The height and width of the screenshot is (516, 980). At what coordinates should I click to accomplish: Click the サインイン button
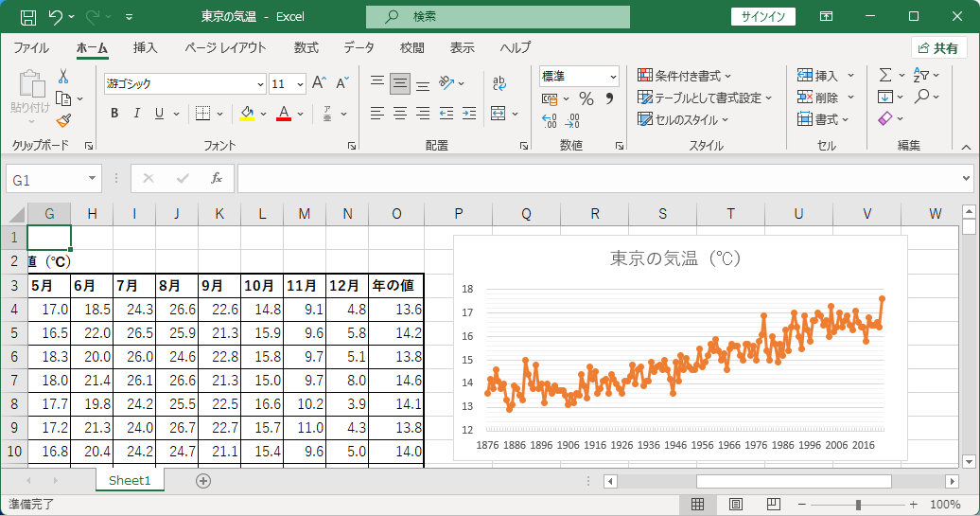click(763, 17)
